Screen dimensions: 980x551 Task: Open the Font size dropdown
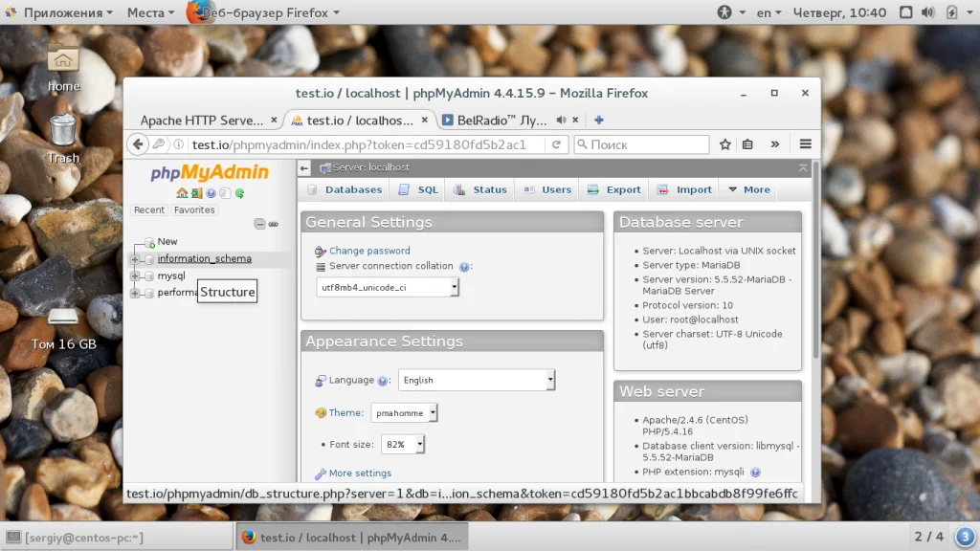coord(403,444)
